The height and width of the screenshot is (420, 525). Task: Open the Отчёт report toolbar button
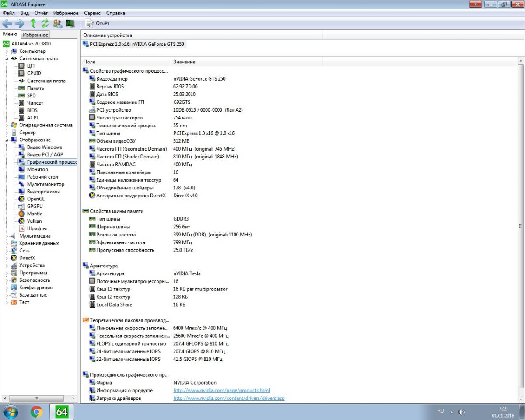[x=98, y=23]
